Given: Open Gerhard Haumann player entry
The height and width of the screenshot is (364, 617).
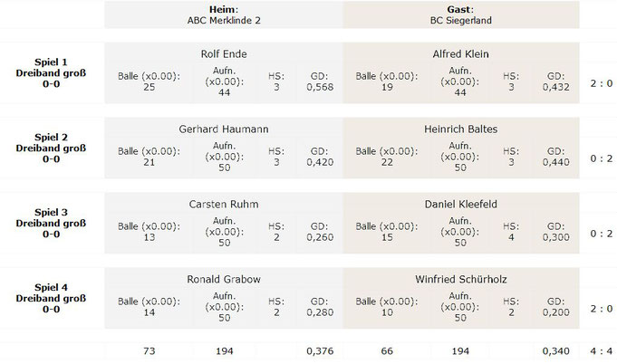Looking at the screenshot, I should coord(224,129).
